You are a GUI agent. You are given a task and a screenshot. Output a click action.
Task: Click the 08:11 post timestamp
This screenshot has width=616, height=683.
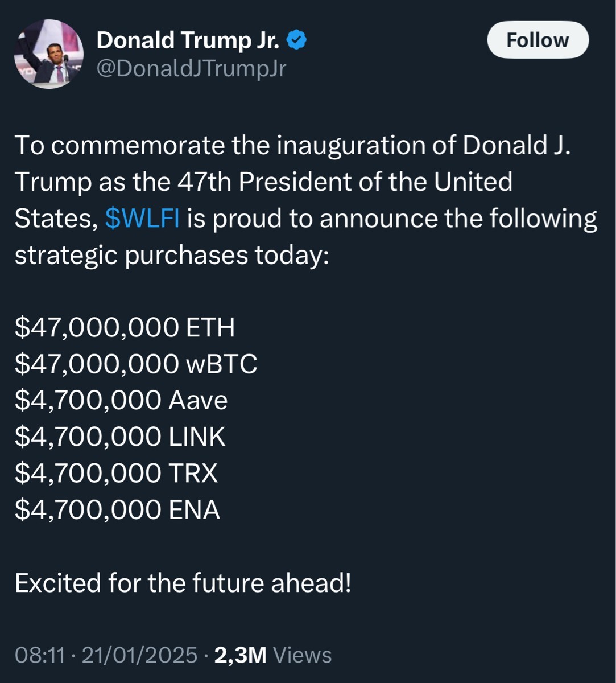(39, 655)
